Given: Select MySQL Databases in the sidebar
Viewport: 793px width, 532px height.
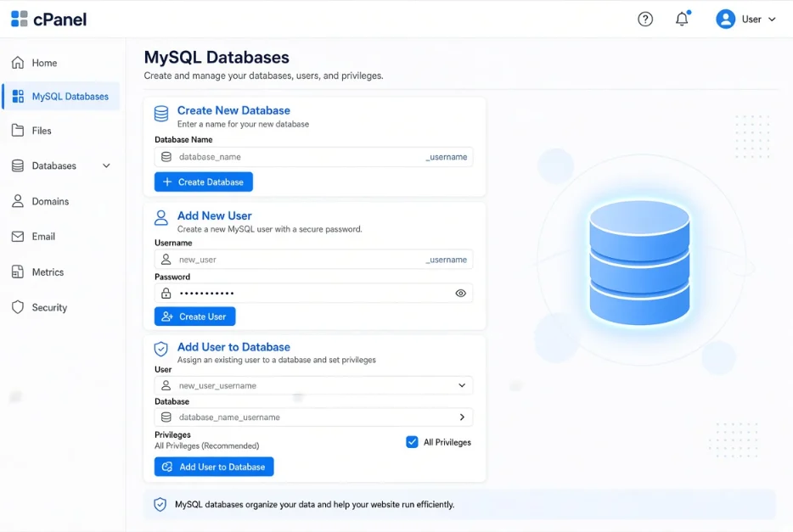Looking at the screenshot, I should pos(60,96).
